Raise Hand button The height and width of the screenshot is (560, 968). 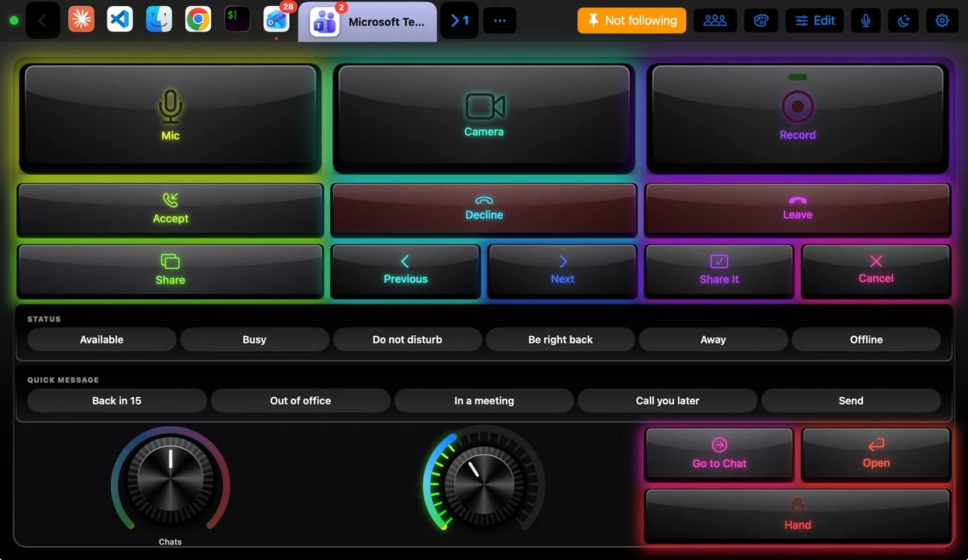click(x=797, y=516)
